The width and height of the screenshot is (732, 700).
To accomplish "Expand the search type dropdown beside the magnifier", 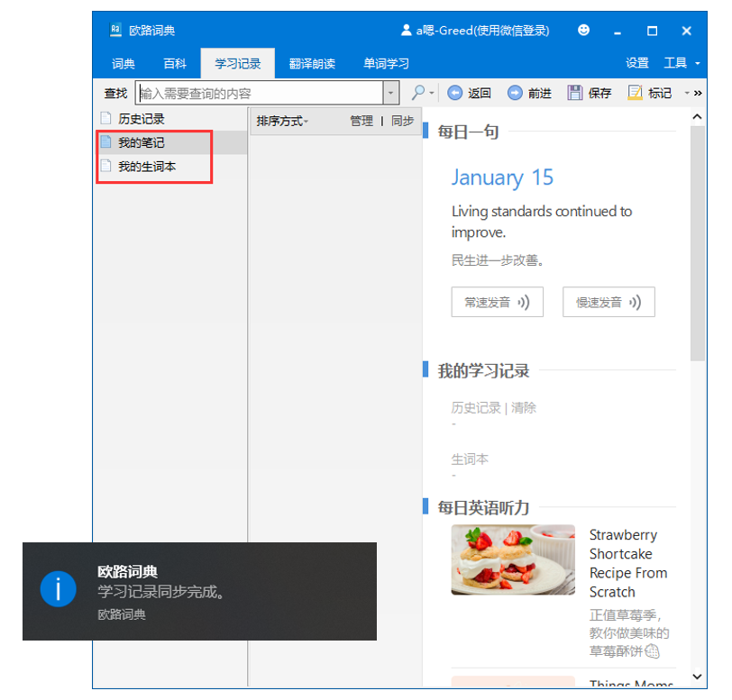I will coord(432,93).
